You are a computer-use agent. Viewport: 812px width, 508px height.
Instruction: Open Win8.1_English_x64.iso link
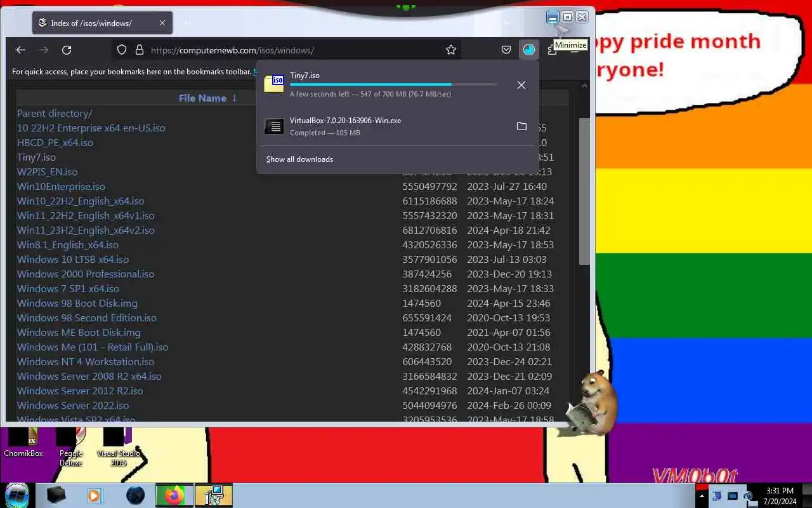(68, 244)
